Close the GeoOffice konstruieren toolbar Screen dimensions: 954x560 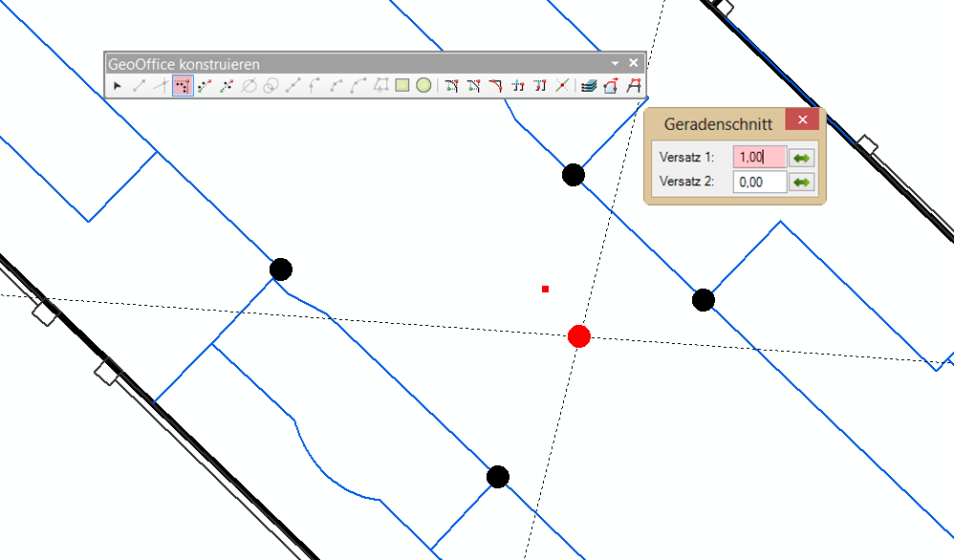(x=633, y=63)
